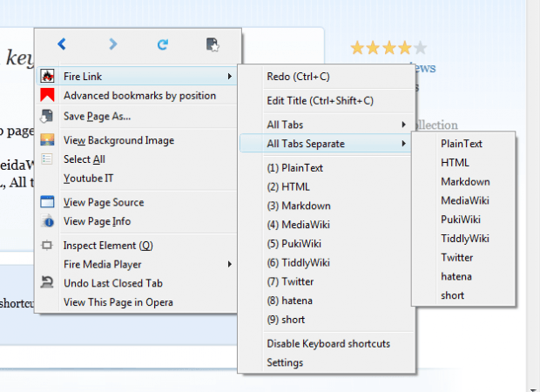Select (2) HTML format
The width and height of the screenshot is (540, 392).
(x=326, y=186)
